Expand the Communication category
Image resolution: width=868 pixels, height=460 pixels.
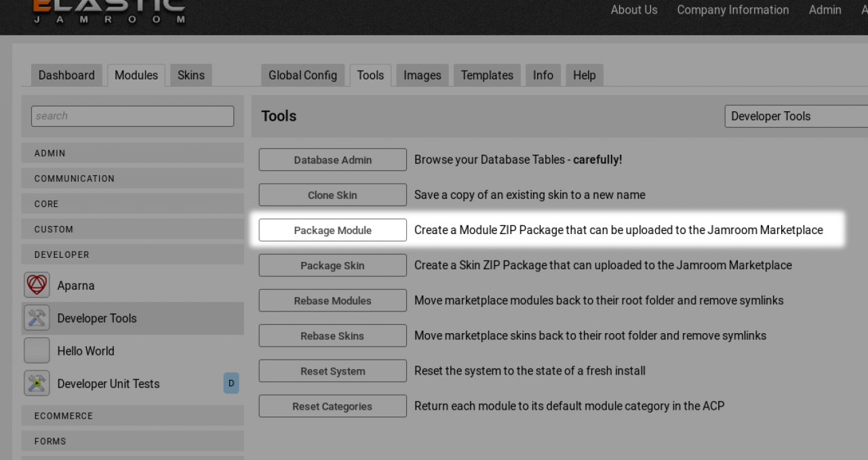click(x=132, y=178)
